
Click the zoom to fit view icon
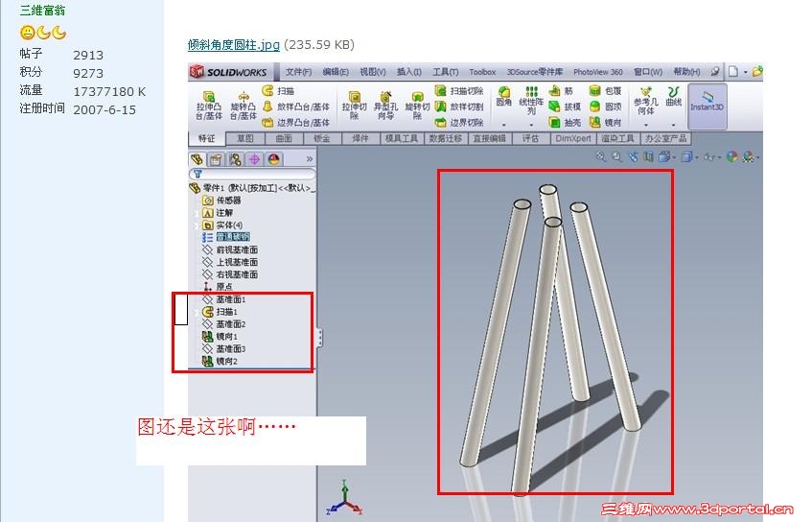tap(601, 156)
